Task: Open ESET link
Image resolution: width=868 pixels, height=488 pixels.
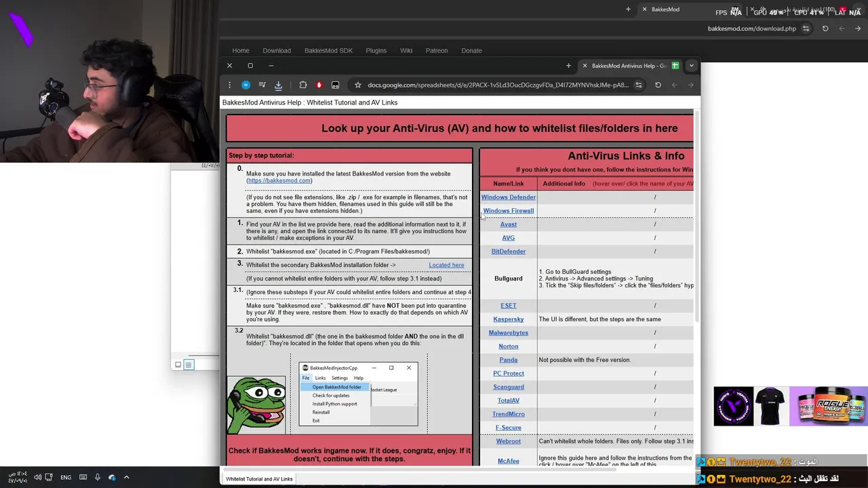Action: tap(508, 306)
